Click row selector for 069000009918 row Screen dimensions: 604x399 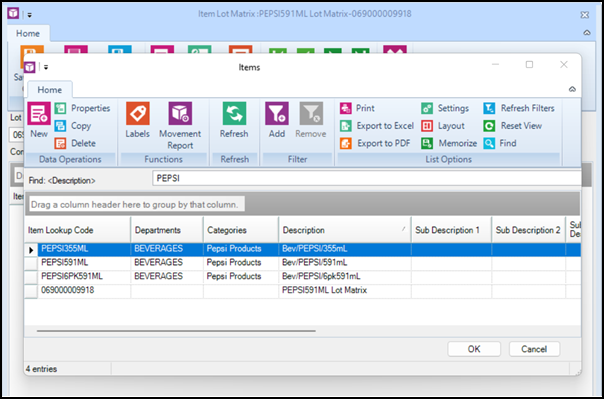pos(31,291)
